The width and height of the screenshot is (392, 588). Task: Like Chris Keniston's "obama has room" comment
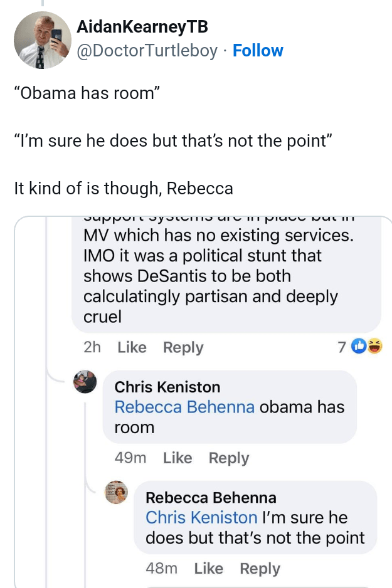[x=177, y=458]
